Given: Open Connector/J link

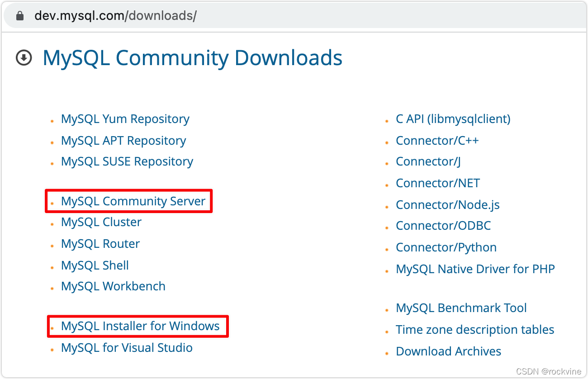Looking at the screenshot, I should point(428,161).
